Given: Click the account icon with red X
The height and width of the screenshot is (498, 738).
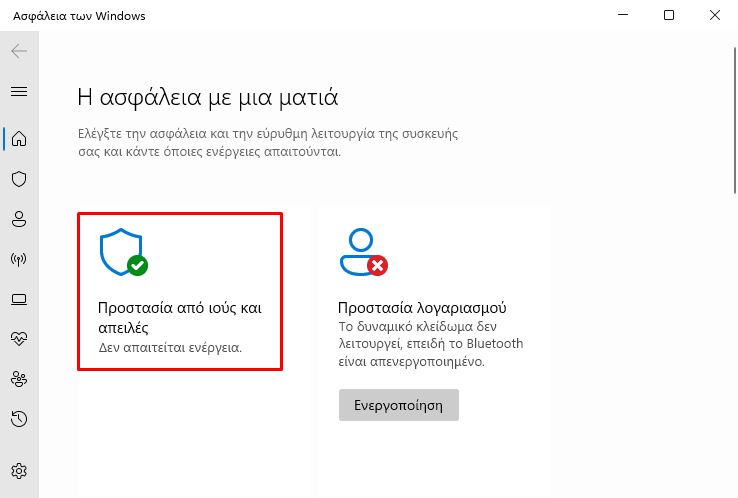Looking at the screenshot, I should (x=364, y=252).
